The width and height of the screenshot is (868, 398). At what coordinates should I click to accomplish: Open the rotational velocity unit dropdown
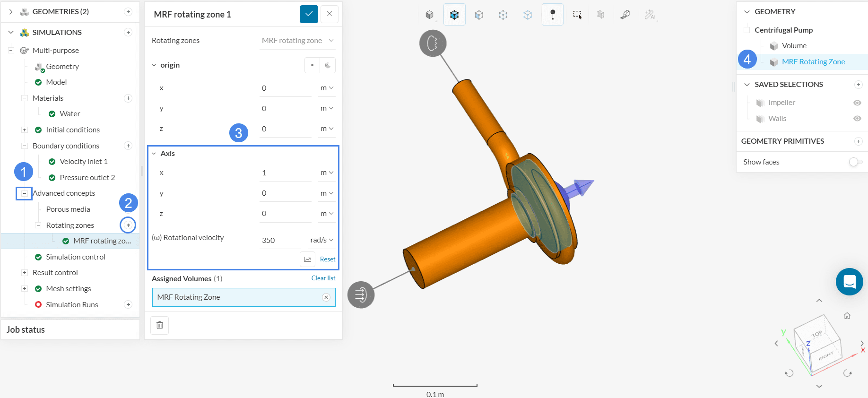pos(322,240)
